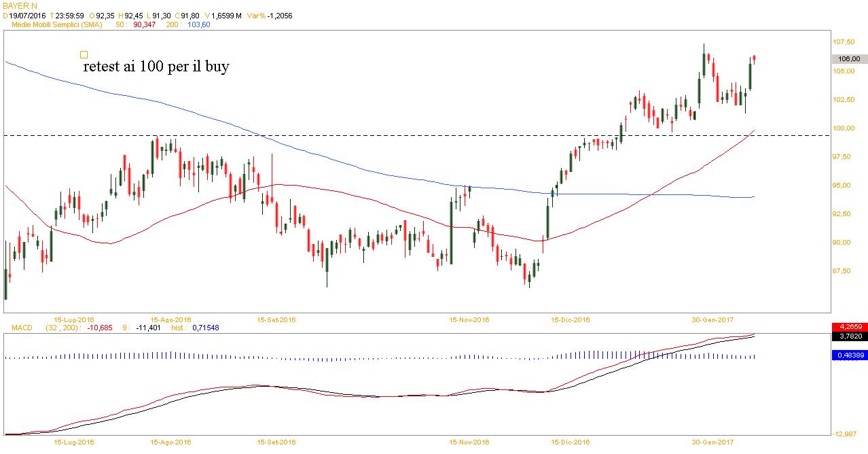The height and width of the screenshot is (454, 868).
Task: Click the square annotation anchor marker
Action: [x=84, y=54]
